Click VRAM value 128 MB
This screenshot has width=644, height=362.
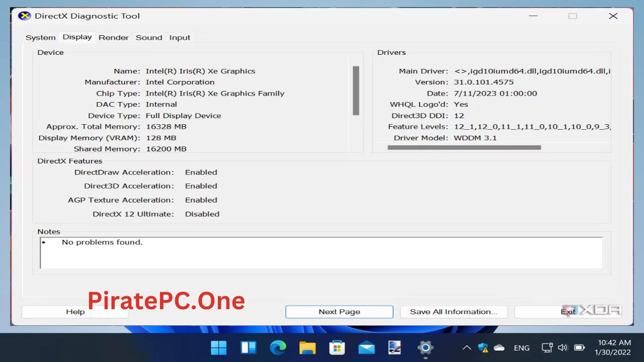coord(161,138)
